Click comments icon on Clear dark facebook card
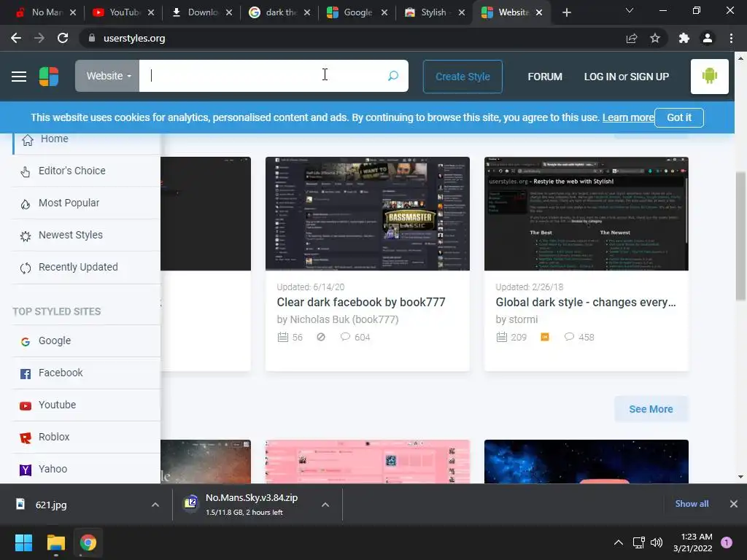This screenshot has width=747, height=560. (345, 337)
